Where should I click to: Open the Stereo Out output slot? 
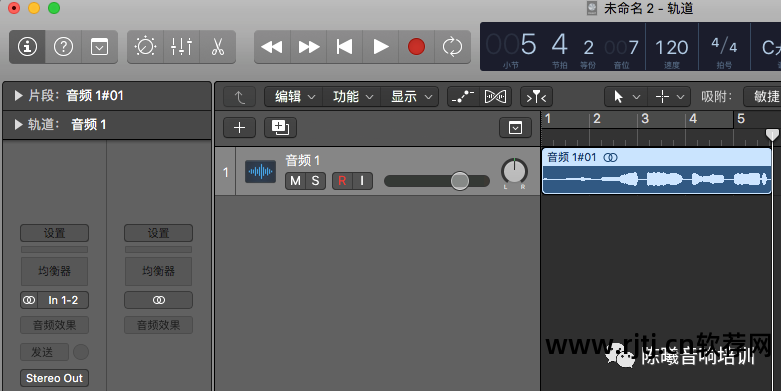pos(54,378)
